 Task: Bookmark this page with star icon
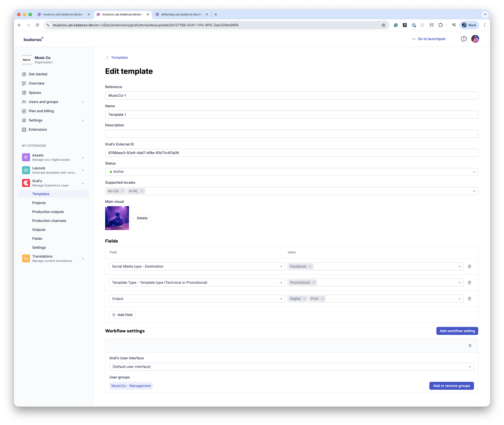point(383,25)
